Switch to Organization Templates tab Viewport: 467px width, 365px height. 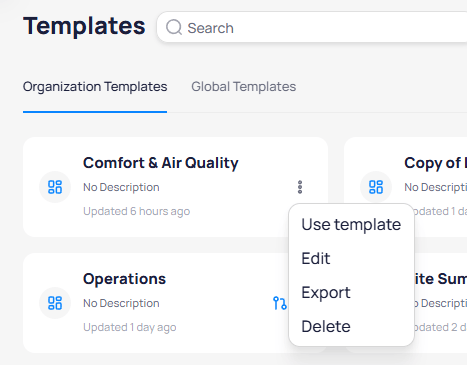95,87
